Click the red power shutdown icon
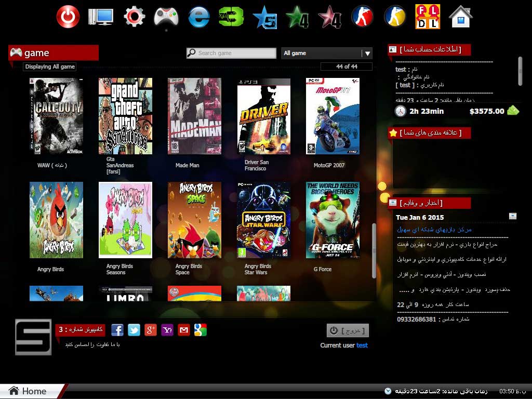The height and width of the screenshot is (399, 532). coord(68,17)
